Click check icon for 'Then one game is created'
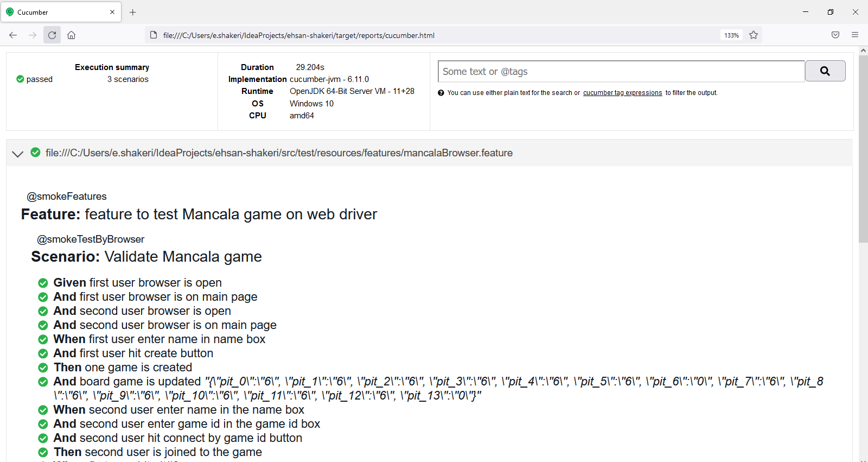Screen dimensions: 868x462 click(43, 368)
